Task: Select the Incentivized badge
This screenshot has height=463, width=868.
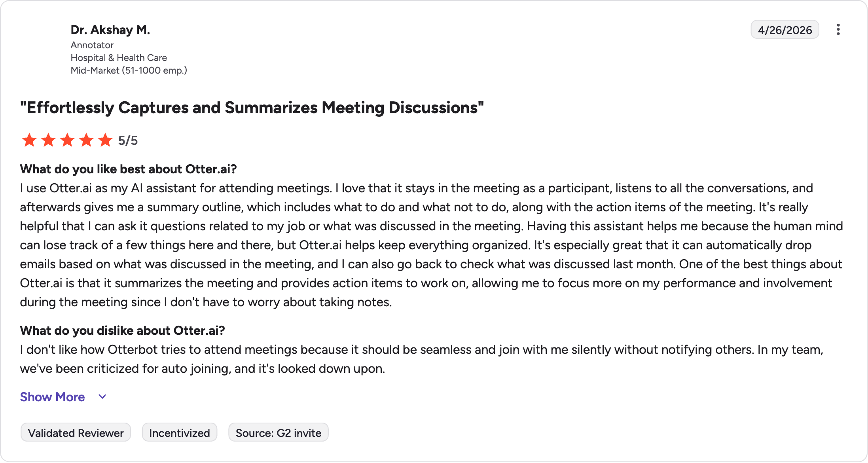Action: tap(180, 433)
